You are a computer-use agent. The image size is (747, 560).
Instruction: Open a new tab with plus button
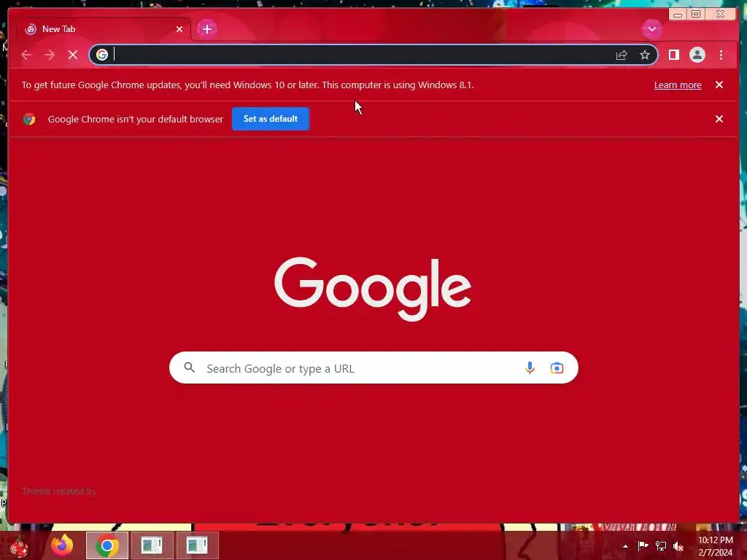[x=206, y=29]
